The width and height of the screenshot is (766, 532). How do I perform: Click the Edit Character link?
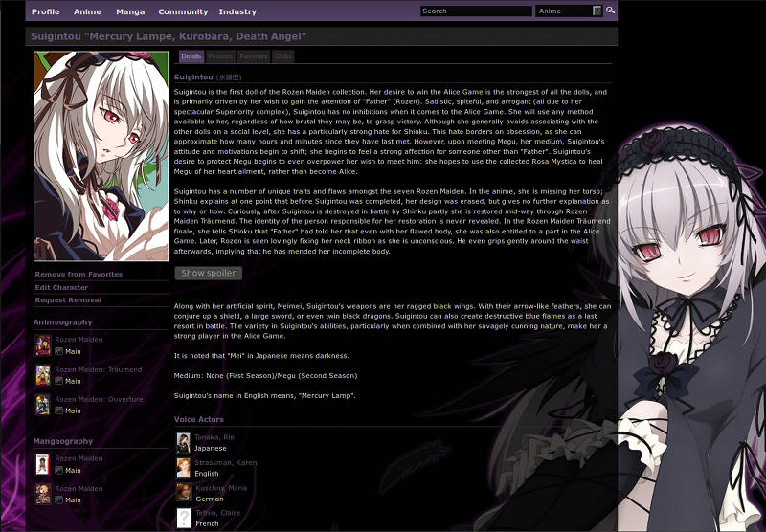(61, 287)
